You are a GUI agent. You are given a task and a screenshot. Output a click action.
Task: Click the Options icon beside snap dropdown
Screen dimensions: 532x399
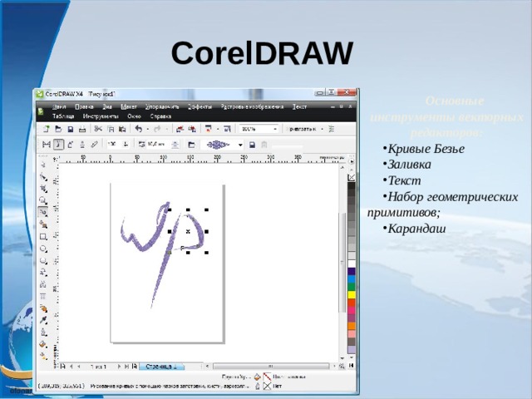point(332,129)
